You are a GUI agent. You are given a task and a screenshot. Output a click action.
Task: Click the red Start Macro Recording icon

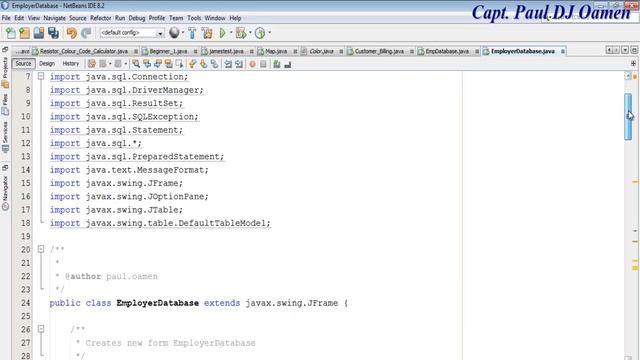(252, 64)
